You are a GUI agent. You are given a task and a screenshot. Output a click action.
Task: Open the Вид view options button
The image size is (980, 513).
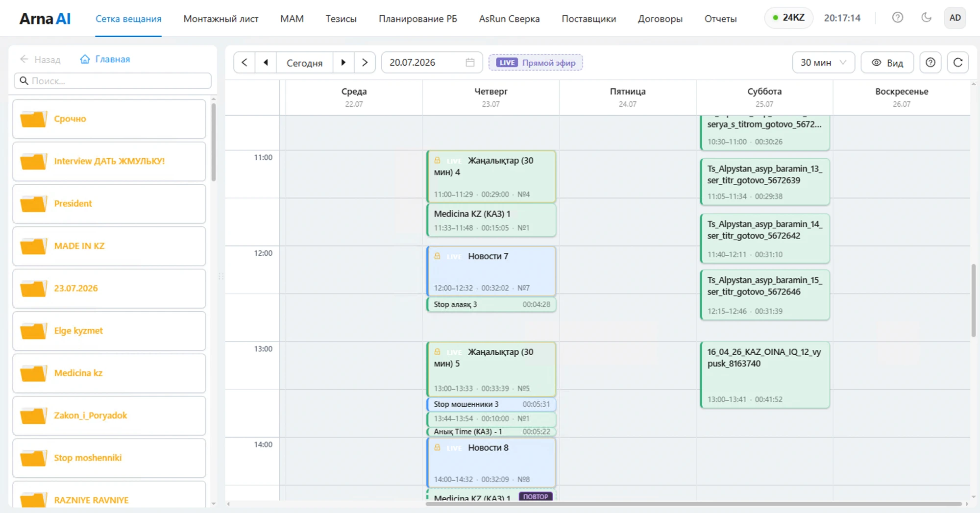coord(887,63)
